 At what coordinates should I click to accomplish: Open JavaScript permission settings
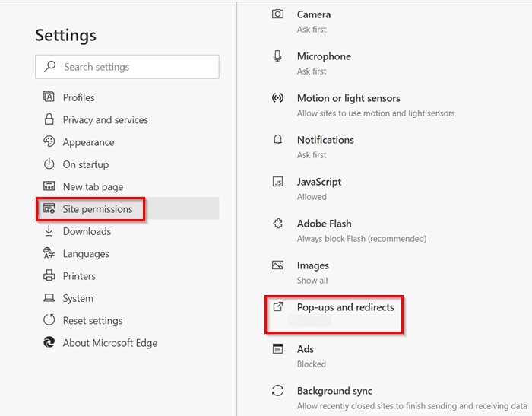(x=319, y=183)
